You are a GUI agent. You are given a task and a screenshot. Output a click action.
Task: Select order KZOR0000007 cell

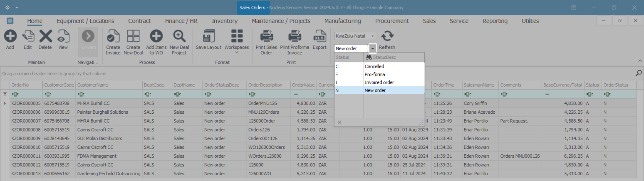[x=26, y=121]
